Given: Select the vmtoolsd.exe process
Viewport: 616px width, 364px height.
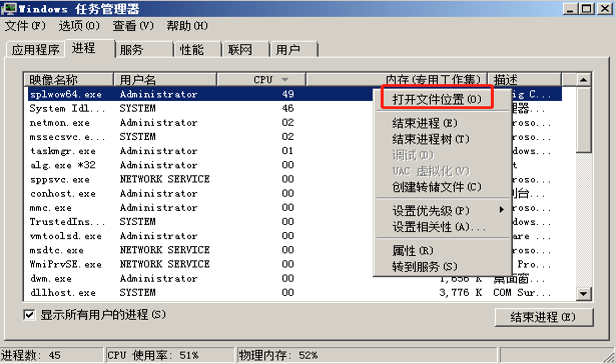Looking at the screenshot, I should (x=66, y=236).
